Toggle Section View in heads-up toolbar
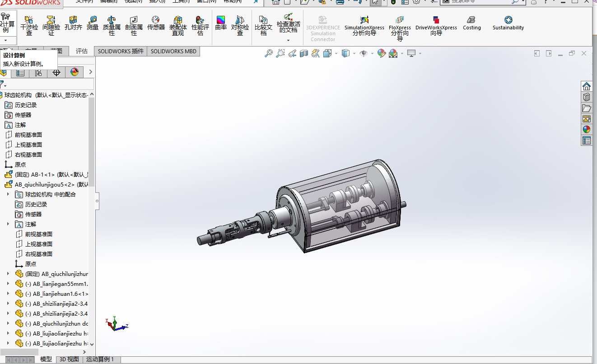The width and height of the screenshot is (597, 364). (304, 53)
